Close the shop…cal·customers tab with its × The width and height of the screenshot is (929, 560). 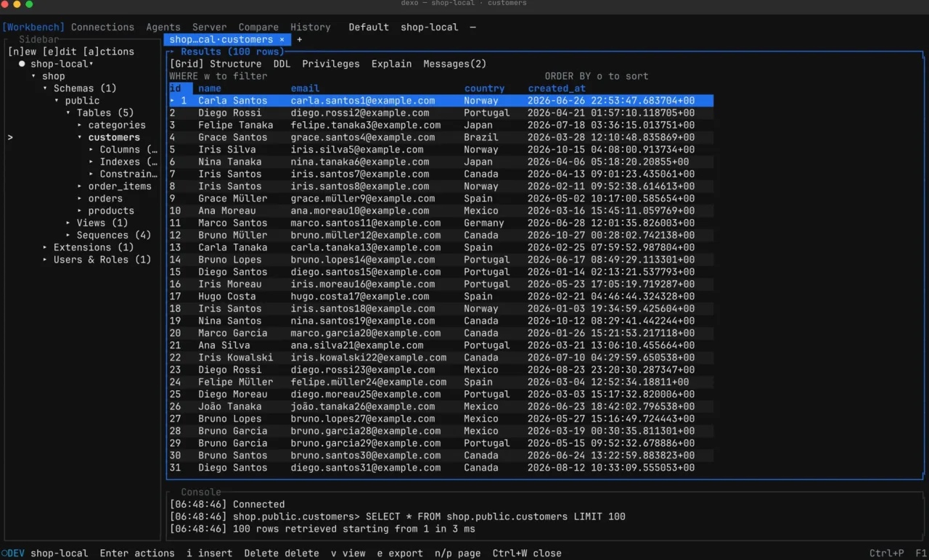[x=282, y=40]
